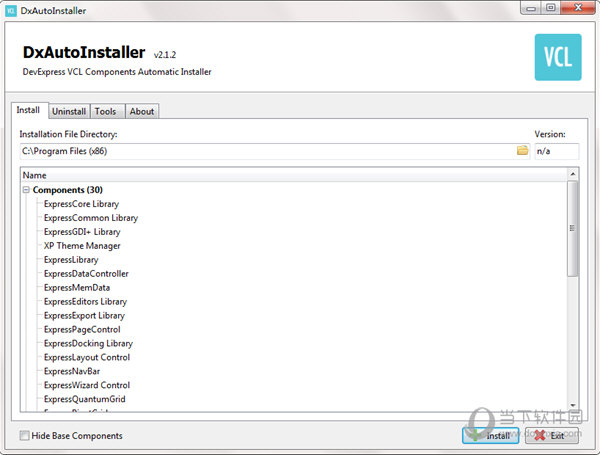Switch to the Install tab
The image size is (600, 455).
click(28, 110)
